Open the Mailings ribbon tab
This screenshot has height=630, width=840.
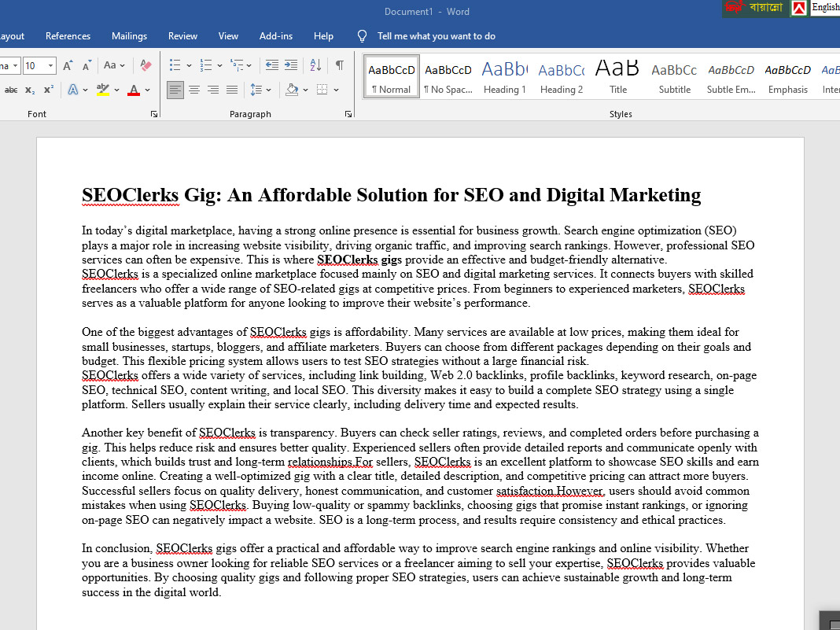pos(129,35)
